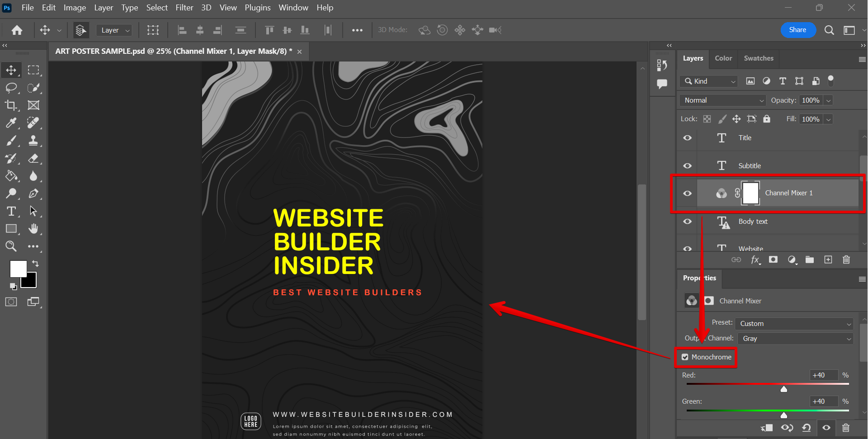The image size is (868, 439).
Task: Select the Horizontal Type tool
Action: pyautogui.click(x=11, y=211)
